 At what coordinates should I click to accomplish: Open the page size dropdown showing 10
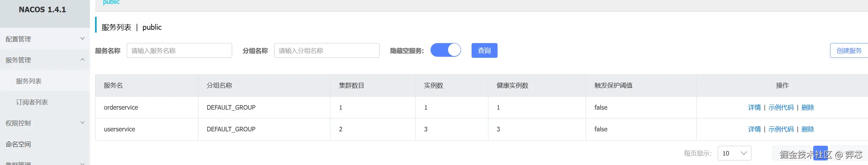click(734, 153)
